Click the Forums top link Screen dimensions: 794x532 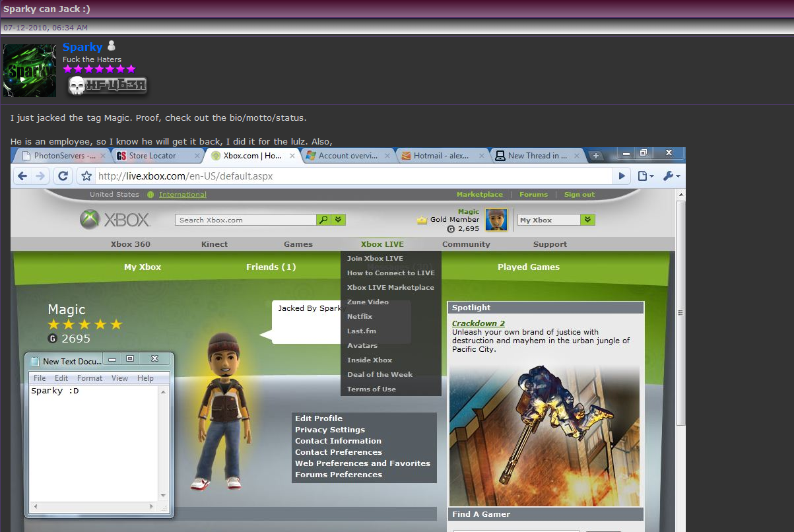[533, 195]
